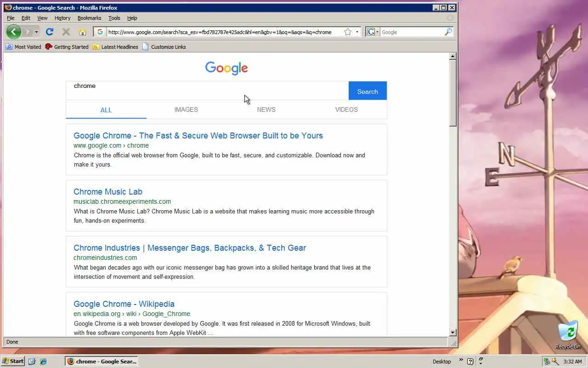Viewport: 588px width, 368px height.
Task: Click the Firefox toolbar Google search box
Action: coord(412,32)
